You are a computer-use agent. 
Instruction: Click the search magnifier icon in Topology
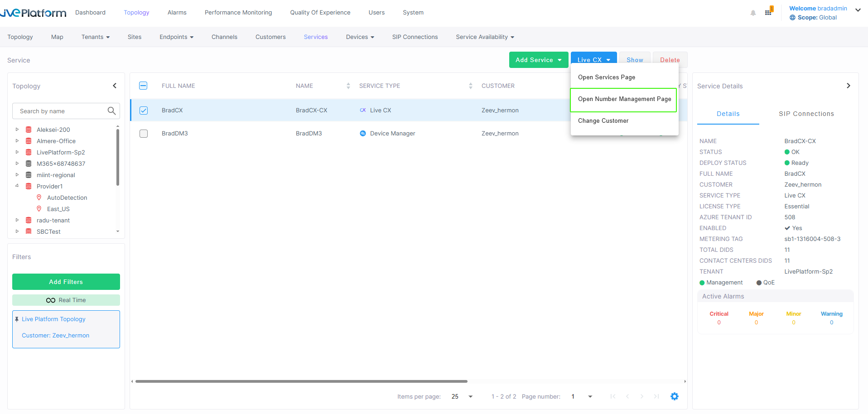coord(111,111)
